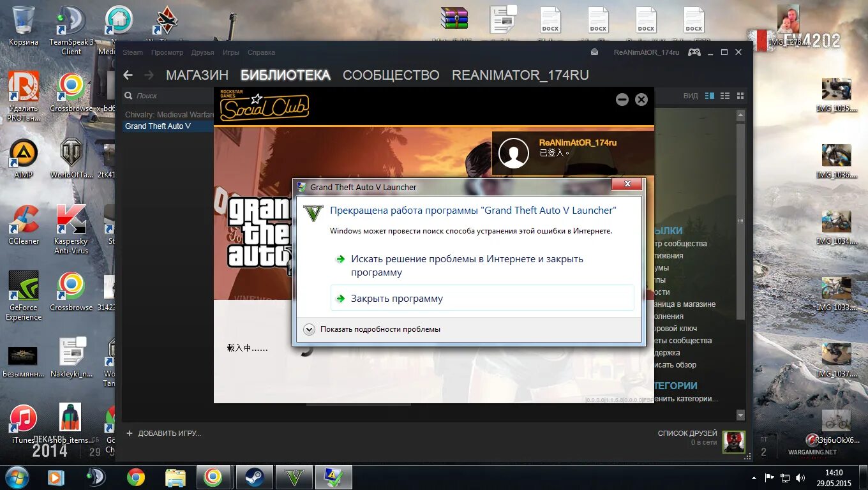The width and height of the screenshot is (868, 490).
Task: Open the volume tray icon
Action: [x=800, y=478]
